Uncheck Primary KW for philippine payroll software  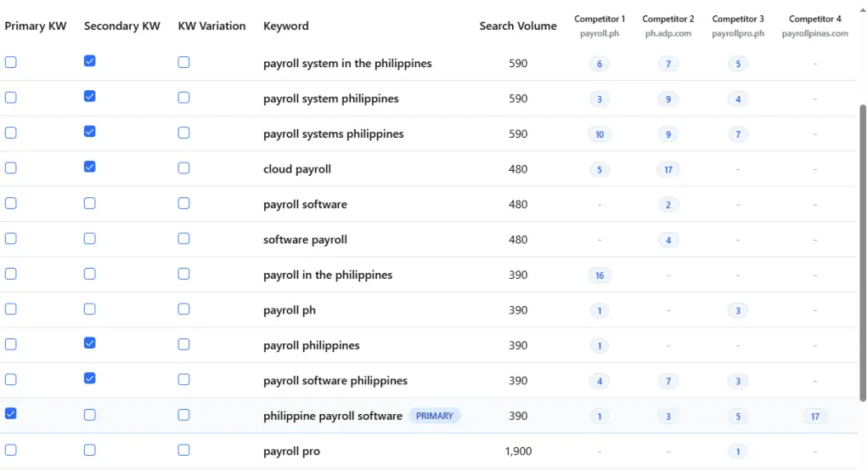(x=10, y=413)
